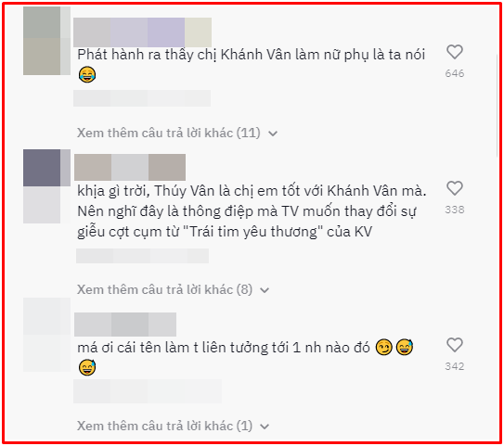The width and height of the screenshot is (504, 446).
Task: Like the comment with 338 likes
Action: [x=455, y=188]
